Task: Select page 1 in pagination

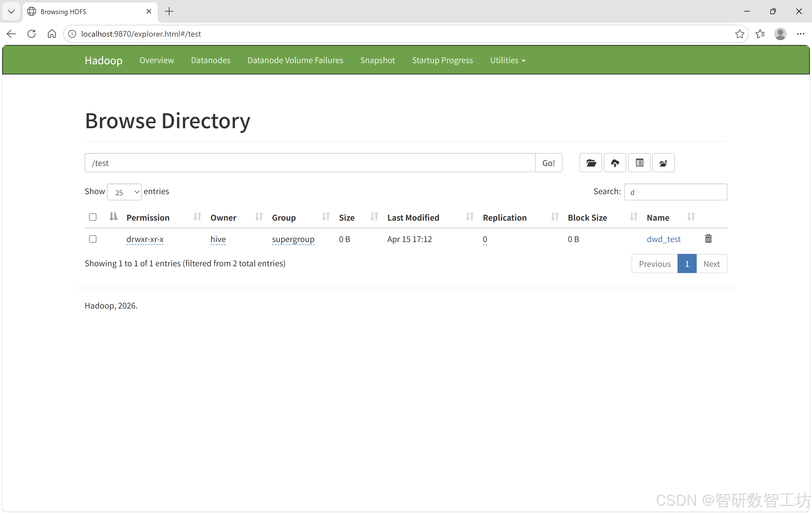Action: (687, 263)
